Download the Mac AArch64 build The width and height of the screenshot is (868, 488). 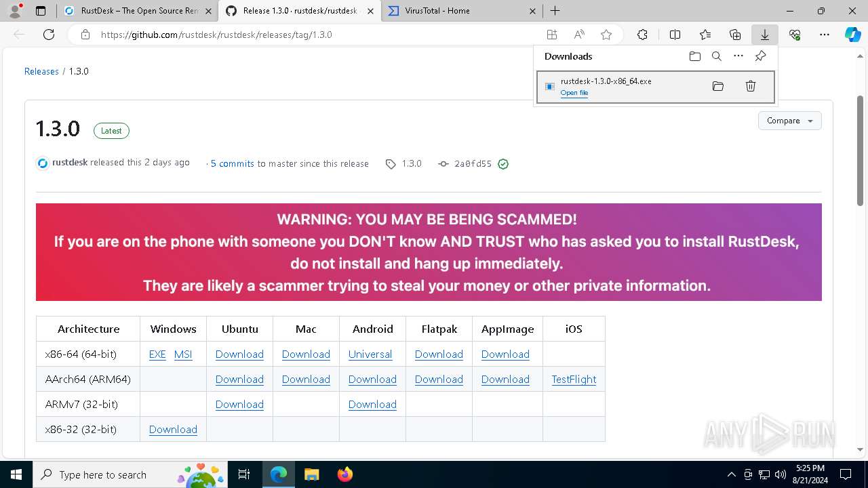pyautogui.click(x=306, y=380)
